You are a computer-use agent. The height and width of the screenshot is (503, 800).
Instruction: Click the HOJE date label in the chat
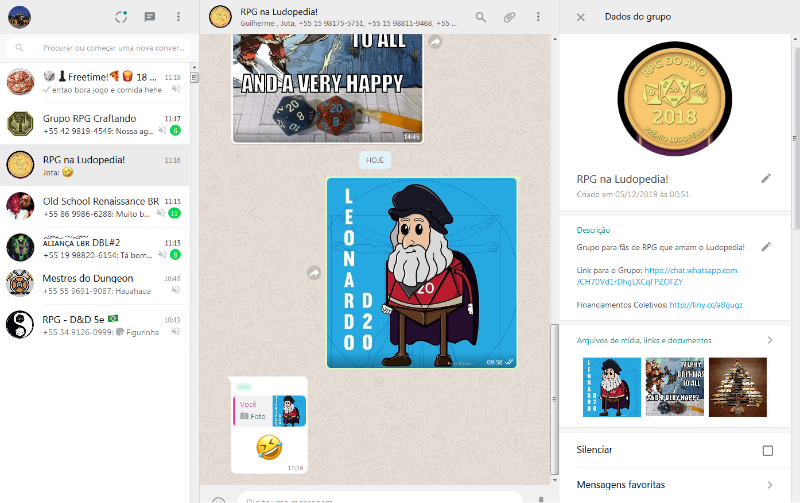click(x=374, y=160)
